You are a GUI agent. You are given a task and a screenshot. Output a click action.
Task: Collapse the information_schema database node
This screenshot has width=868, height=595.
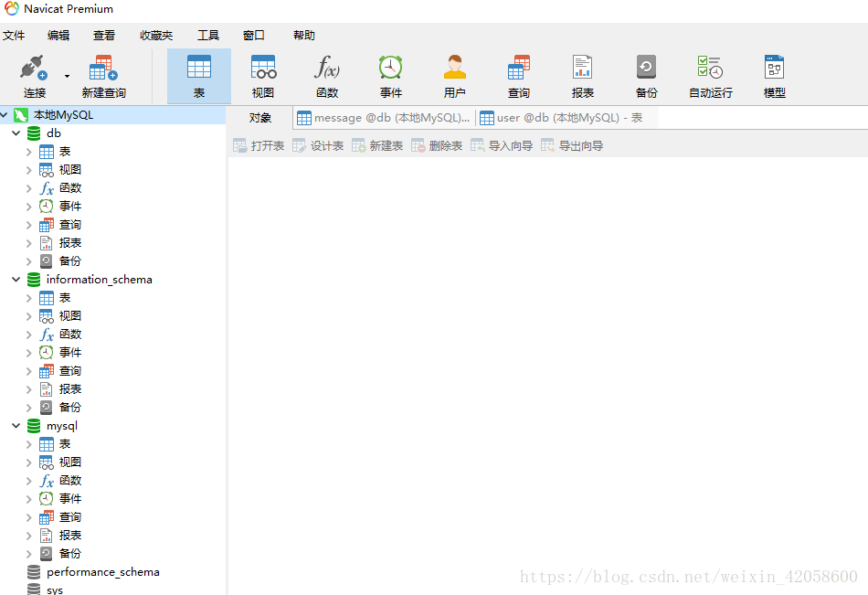click(16, 280)
